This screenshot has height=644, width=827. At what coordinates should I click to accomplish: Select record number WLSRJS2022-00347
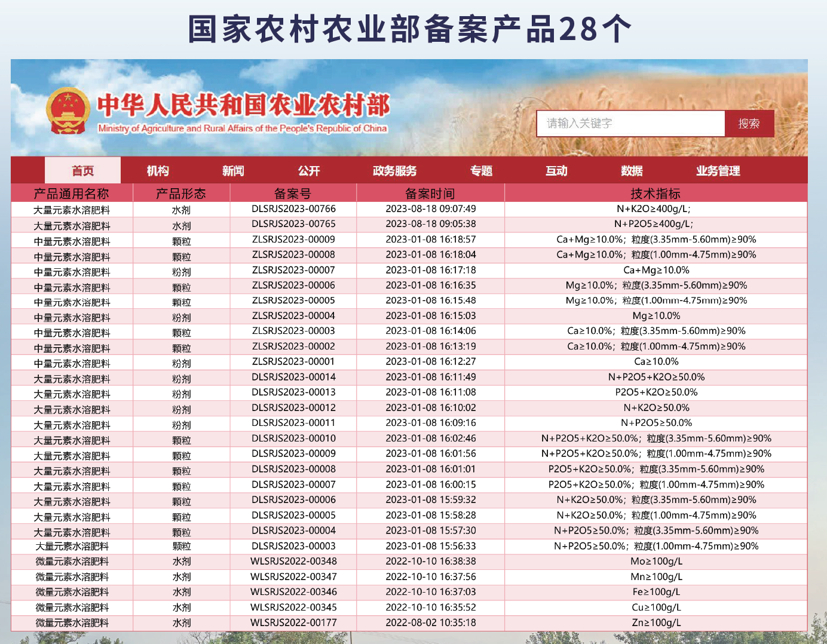(293, 576)
